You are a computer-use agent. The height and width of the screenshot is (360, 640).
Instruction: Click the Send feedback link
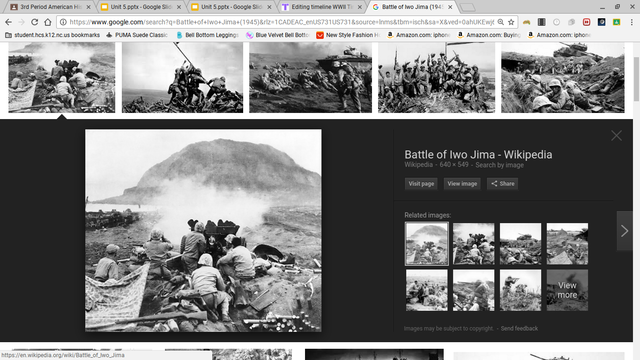tap(519, 329)
